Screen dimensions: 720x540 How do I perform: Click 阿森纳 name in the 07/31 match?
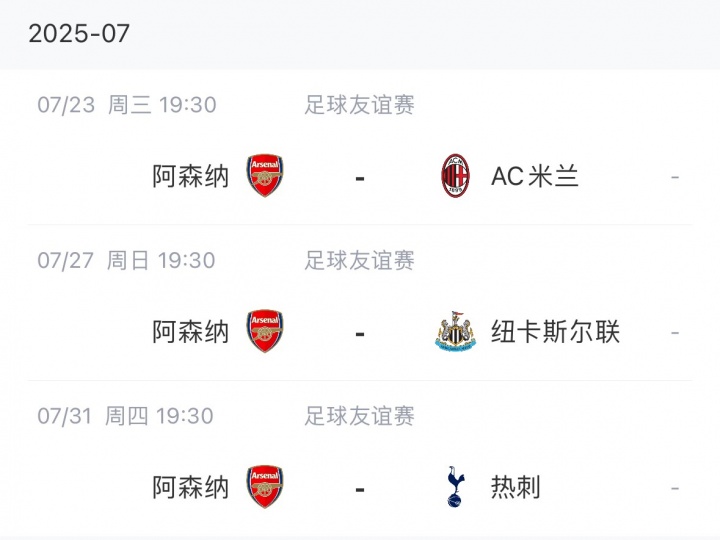point(191,487)
